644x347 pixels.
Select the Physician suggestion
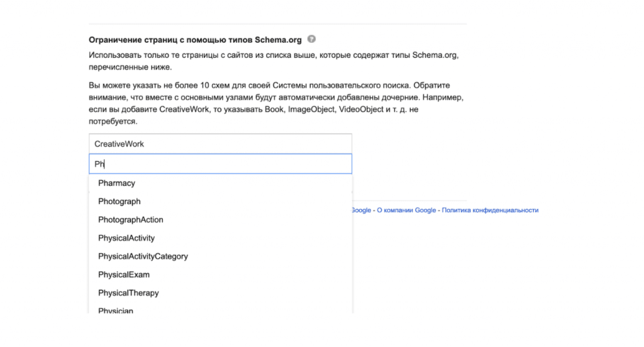point(116,310)
